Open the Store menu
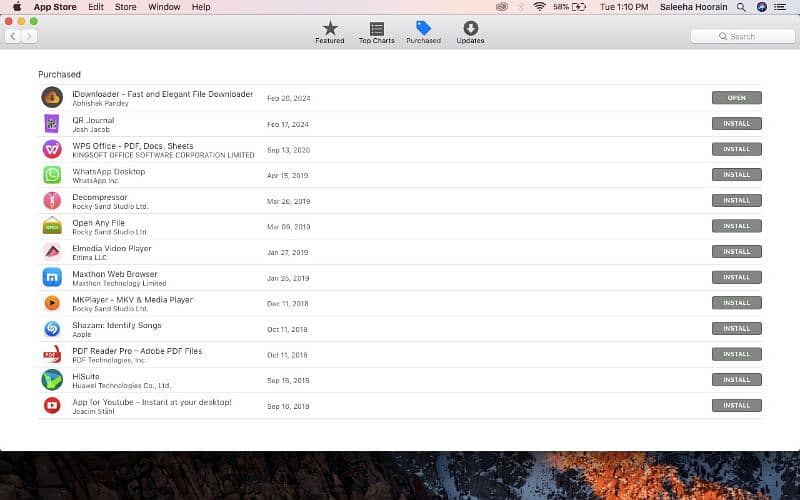800x500 pixels. tap(125, 7)
